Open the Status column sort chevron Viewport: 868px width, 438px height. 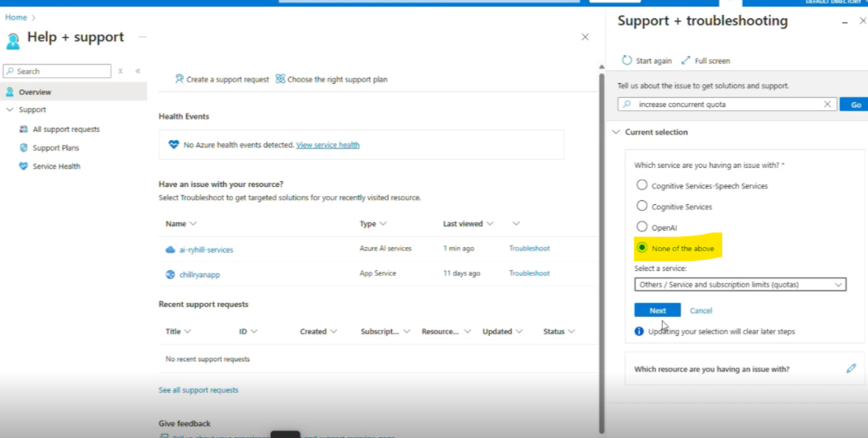pyautogui.click(x=572, y=331)
